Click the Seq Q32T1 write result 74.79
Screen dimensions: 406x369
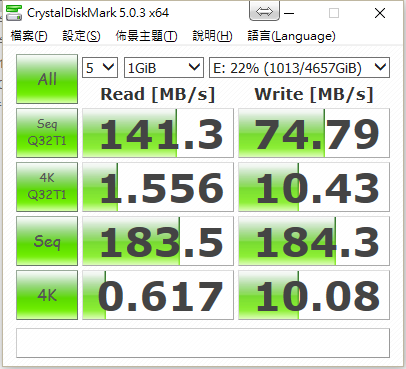[x=314, y=133]
